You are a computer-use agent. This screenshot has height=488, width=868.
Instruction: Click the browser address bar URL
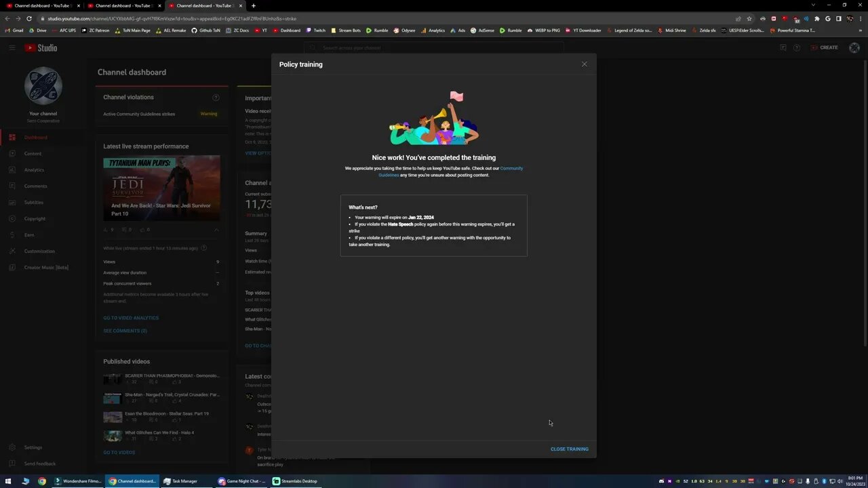point(172,18)
